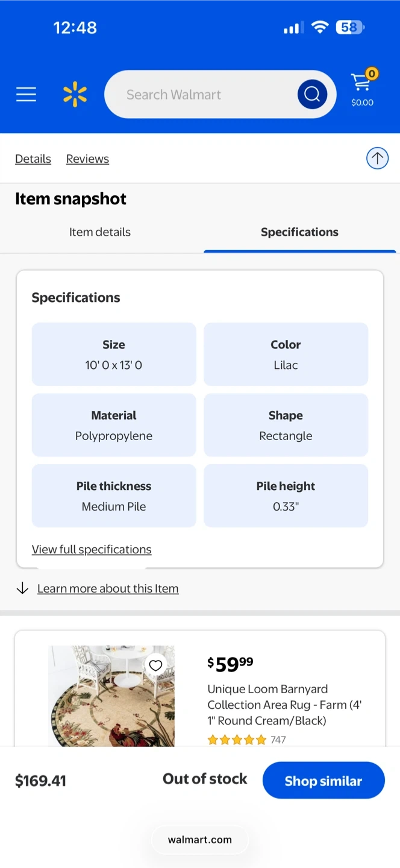Open the hamburger menu
Image resolution: width=400 pixels, height=868 pixels.
point(26,95)
